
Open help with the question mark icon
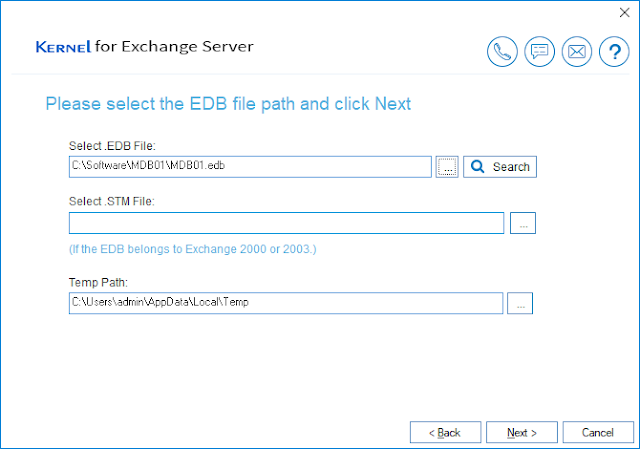pyautogui.click(x=613, y=51)
